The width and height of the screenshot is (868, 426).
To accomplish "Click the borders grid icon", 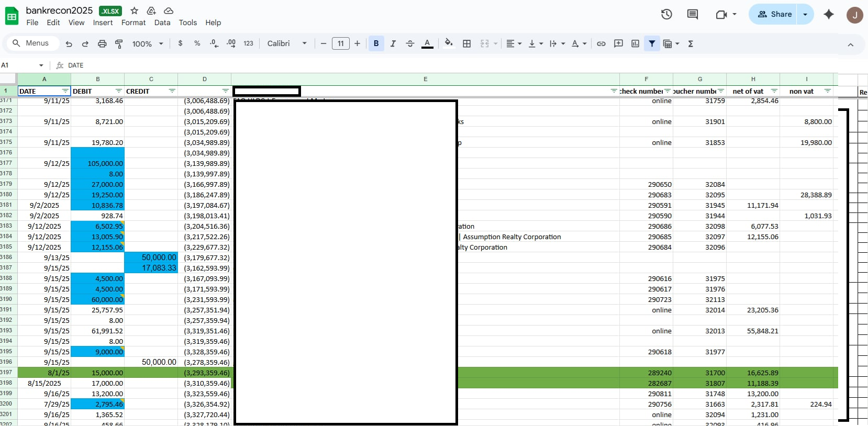I will [466, 44].
